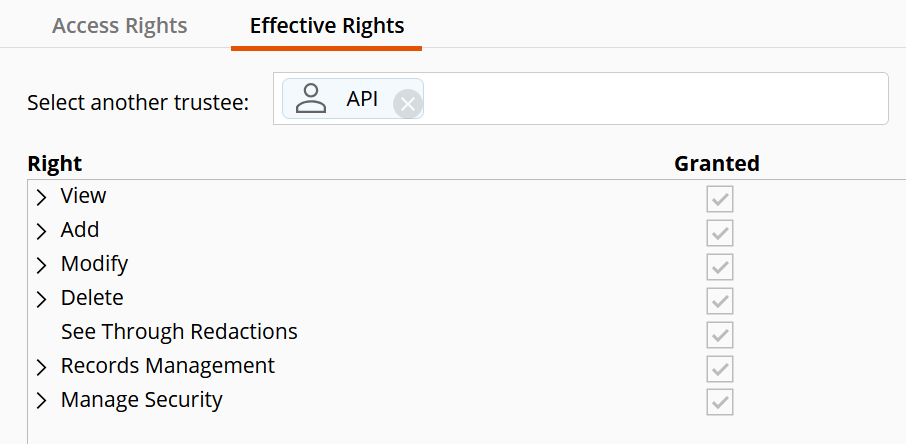Screen dimensions: 906x444
Task: Select the API trustee chip label
Action: [x=362, y=99]
